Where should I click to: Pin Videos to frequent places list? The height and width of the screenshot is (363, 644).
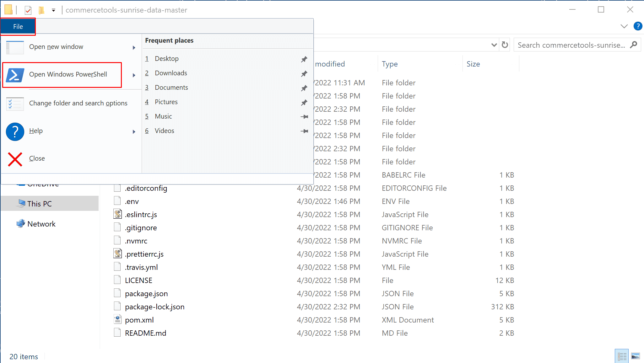point(304,131)
